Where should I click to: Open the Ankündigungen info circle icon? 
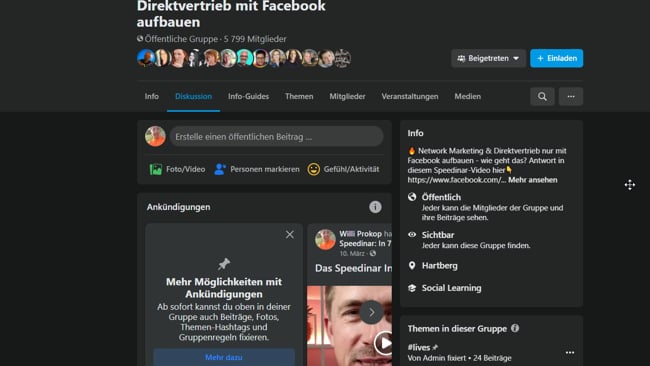(375, 207)
